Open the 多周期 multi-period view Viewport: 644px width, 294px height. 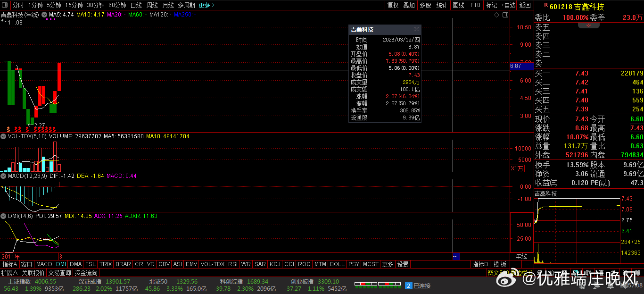click(x=187, y=5)
